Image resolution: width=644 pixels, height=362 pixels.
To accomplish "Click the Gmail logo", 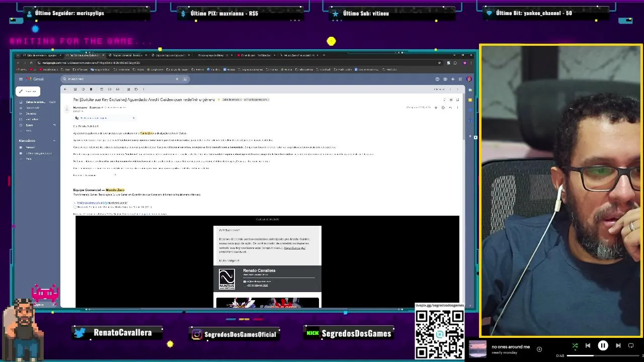I will point(35,79).
